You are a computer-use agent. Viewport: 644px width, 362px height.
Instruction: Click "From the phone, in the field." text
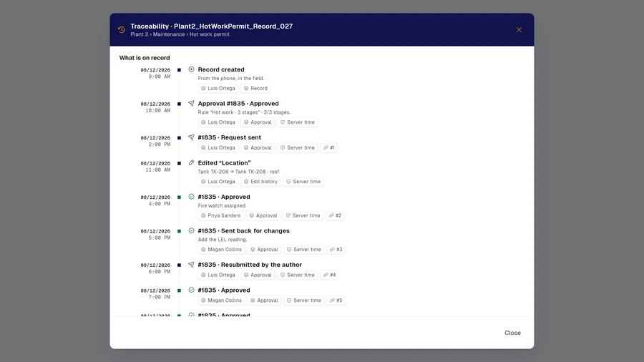(x=231, y=79)
